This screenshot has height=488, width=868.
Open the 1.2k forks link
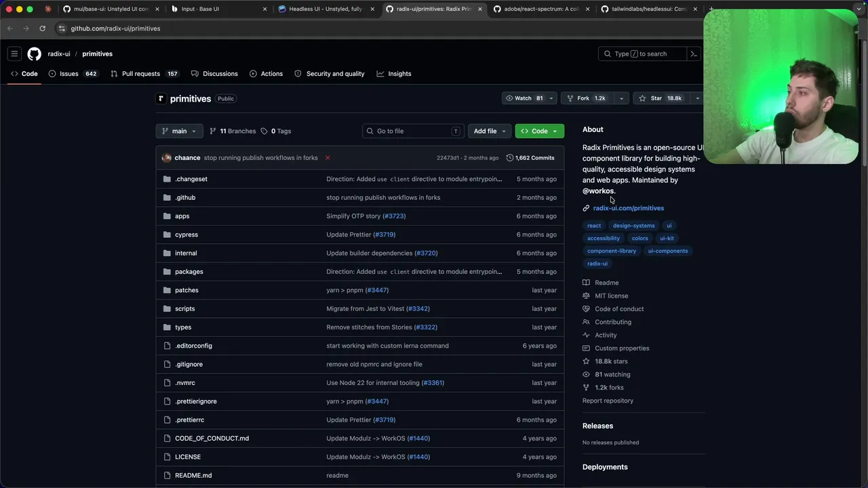pyautogui.click(x=609, y=388)
